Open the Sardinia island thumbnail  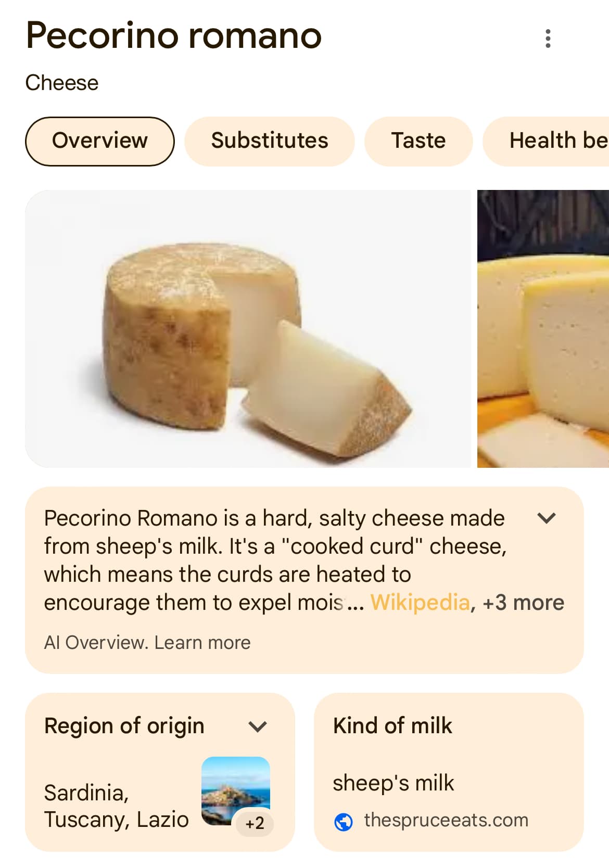[x=235, y=790]
